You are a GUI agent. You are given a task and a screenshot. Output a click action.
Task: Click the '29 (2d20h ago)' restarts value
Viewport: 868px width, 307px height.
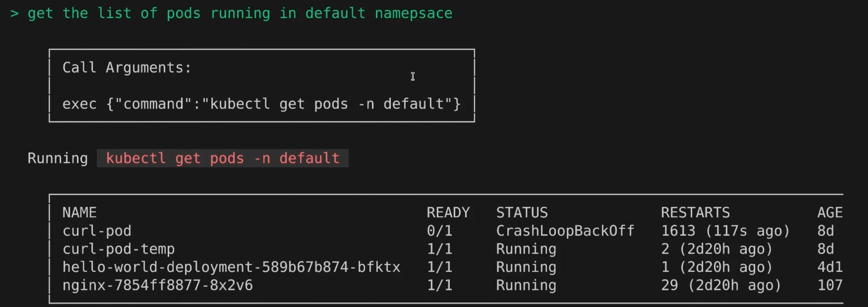tap(721, 286)
